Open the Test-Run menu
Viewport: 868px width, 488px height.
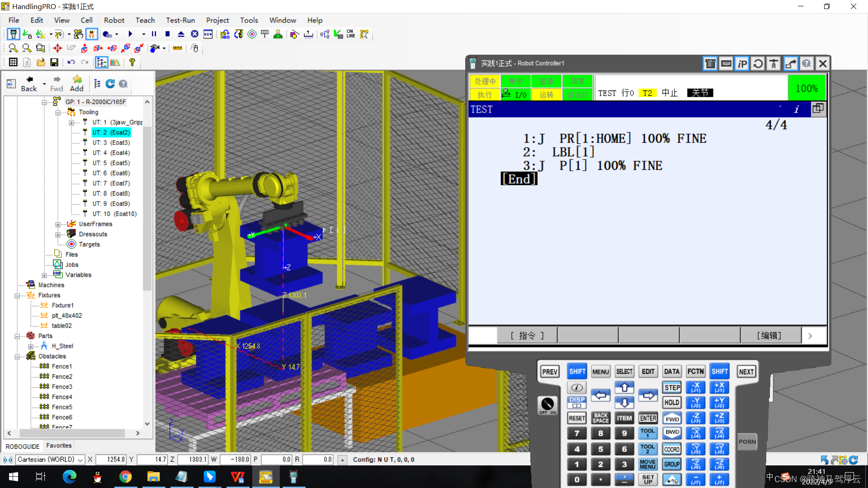click(180, 20)
